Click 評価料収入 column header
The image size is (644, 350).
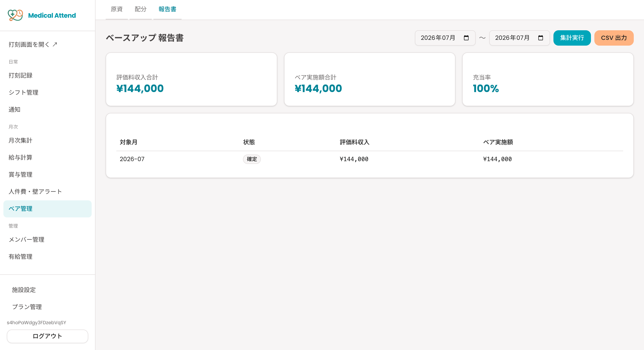tap(354, 142)
